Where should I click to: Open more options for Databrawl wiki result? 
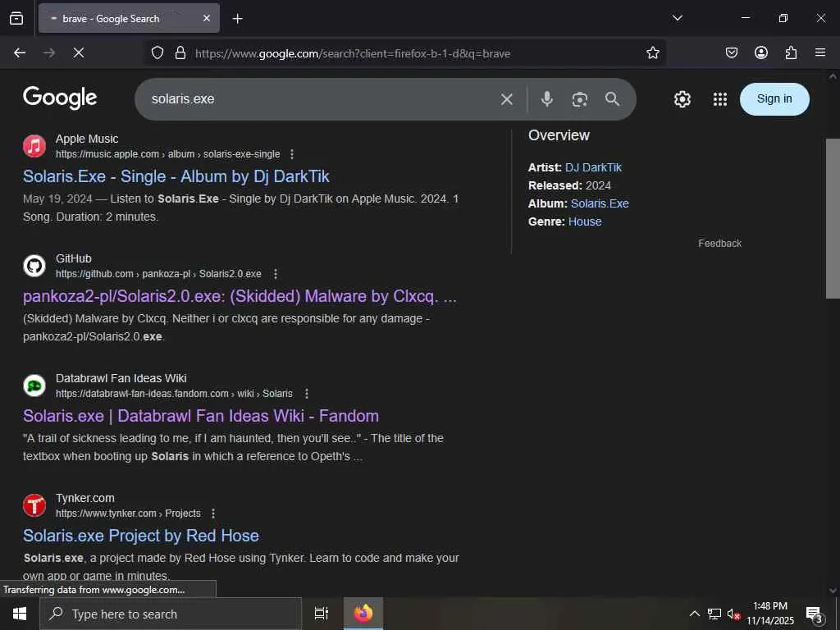pyautogui.click(x=307, y=394)
